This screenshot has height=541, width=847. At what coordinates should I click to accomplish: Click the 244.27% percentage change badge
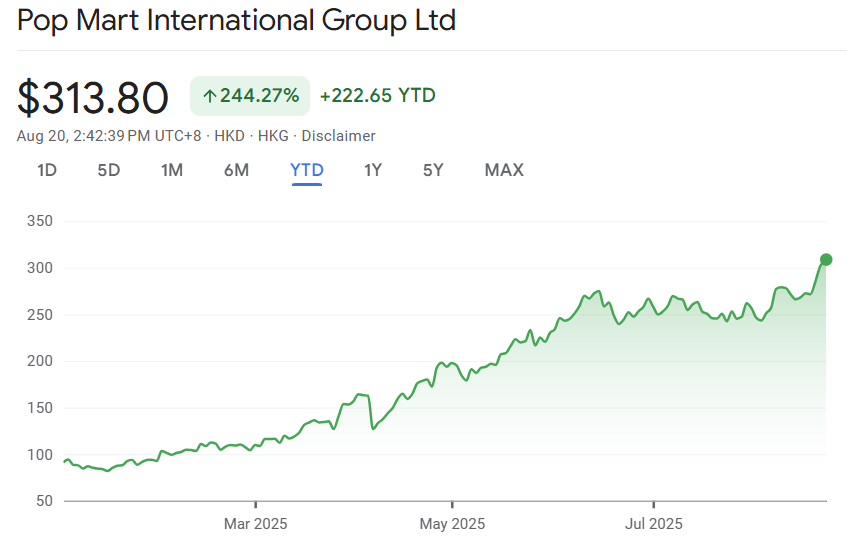[250, 96]
